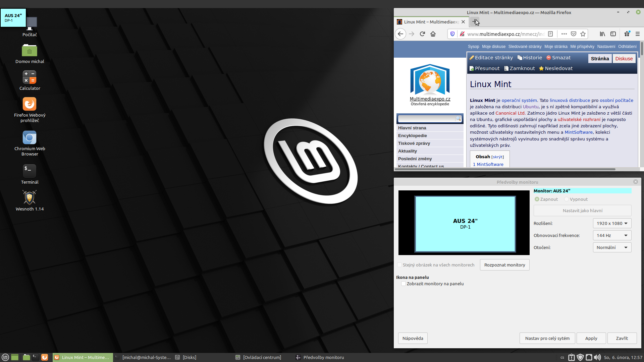Open refresh rate 144 Hz dropdown

coord(612,235)
